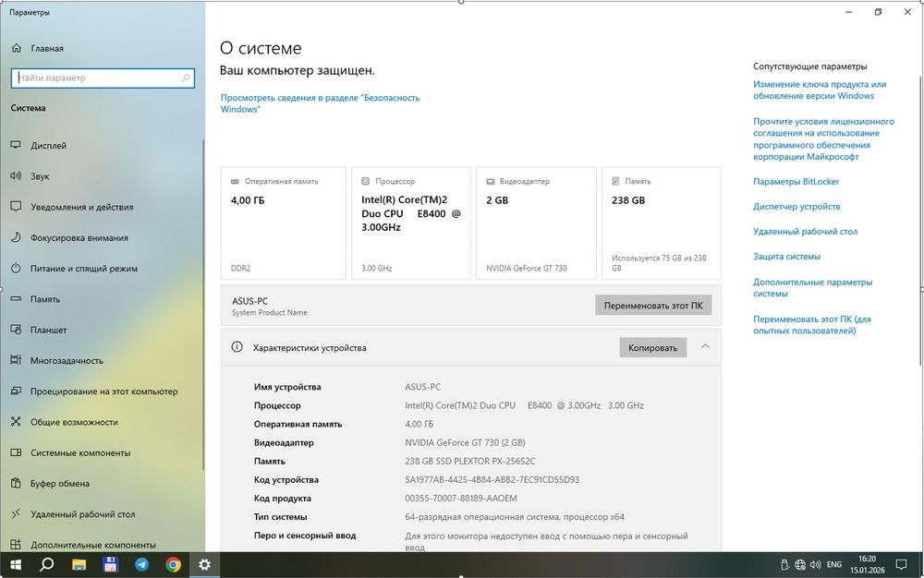This screenshot has width=924, height=578.
Task: Open Удаленный рабочий стол related link
Action: 805,232
